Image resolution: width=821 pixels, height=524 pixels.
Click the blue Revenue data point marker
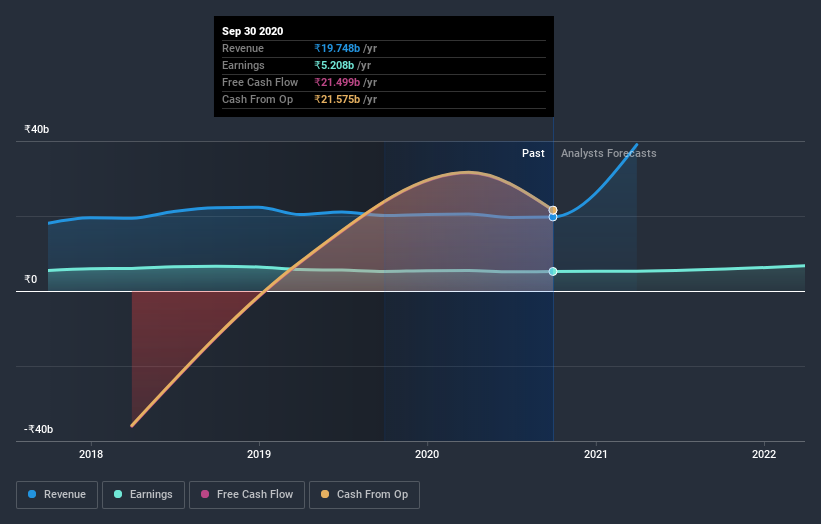(553, 217)
